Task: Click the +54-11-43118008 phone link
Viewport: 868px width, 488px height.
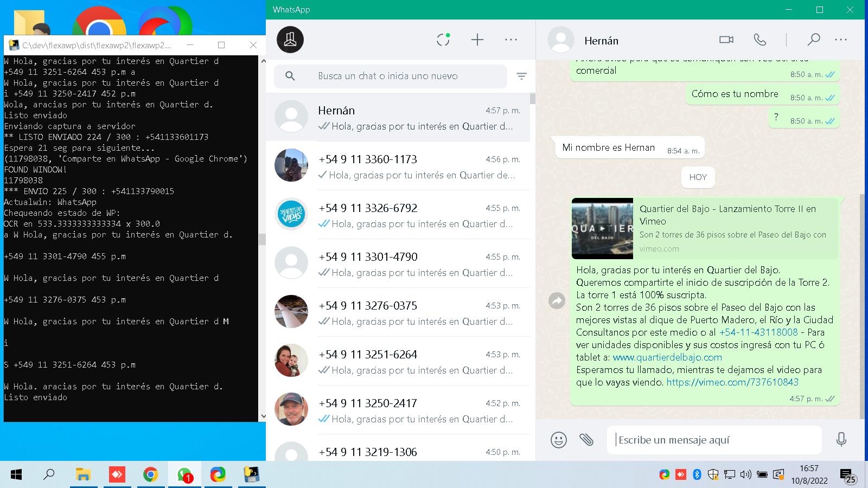Action: point(758,332)
